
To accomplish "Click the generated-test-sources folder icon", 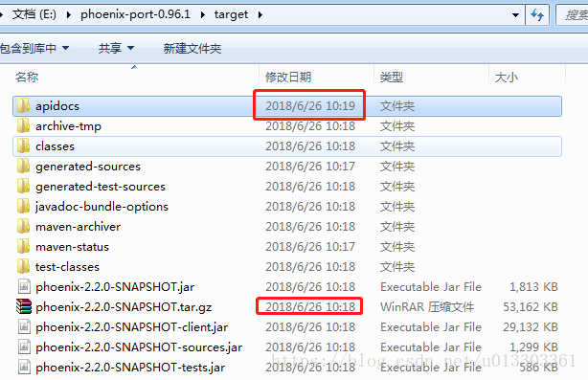I will (23, 187).
